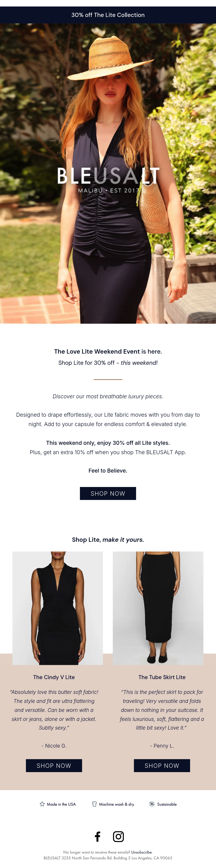Click the Sustainable globe icon
The width and height of the screenshot is (216, 868).
(x=152, y=804)
